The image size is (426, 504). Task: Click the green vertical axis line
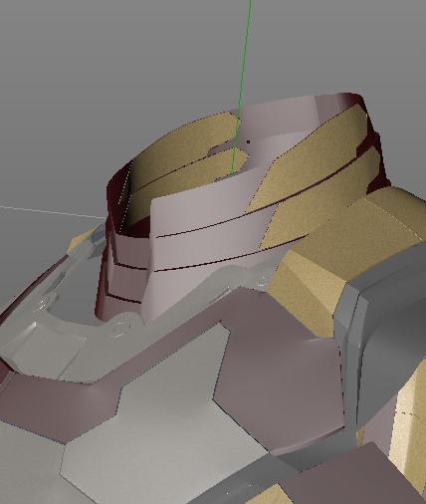[x=242, y=87]
